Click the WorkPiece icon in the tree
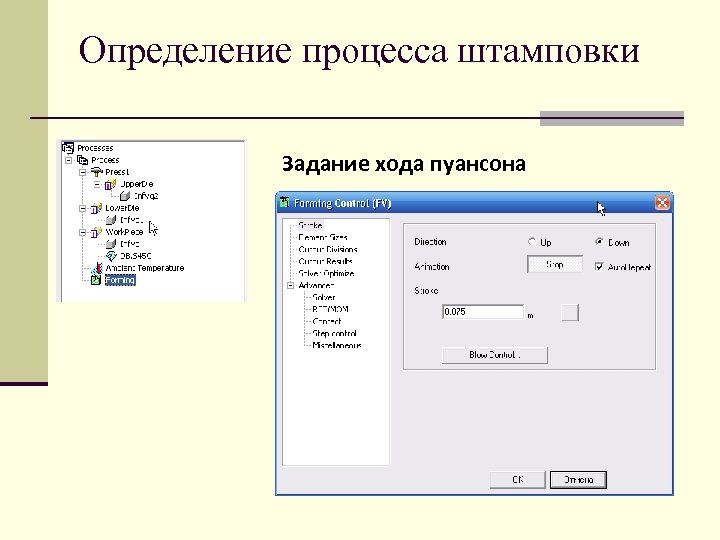The image size is (720, 540). coord(96,232)
